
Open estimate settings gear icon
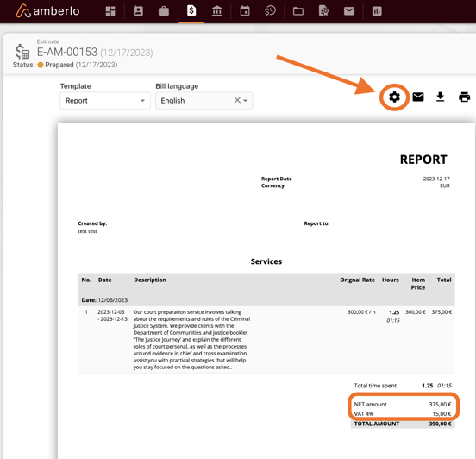tap(394, 97)
